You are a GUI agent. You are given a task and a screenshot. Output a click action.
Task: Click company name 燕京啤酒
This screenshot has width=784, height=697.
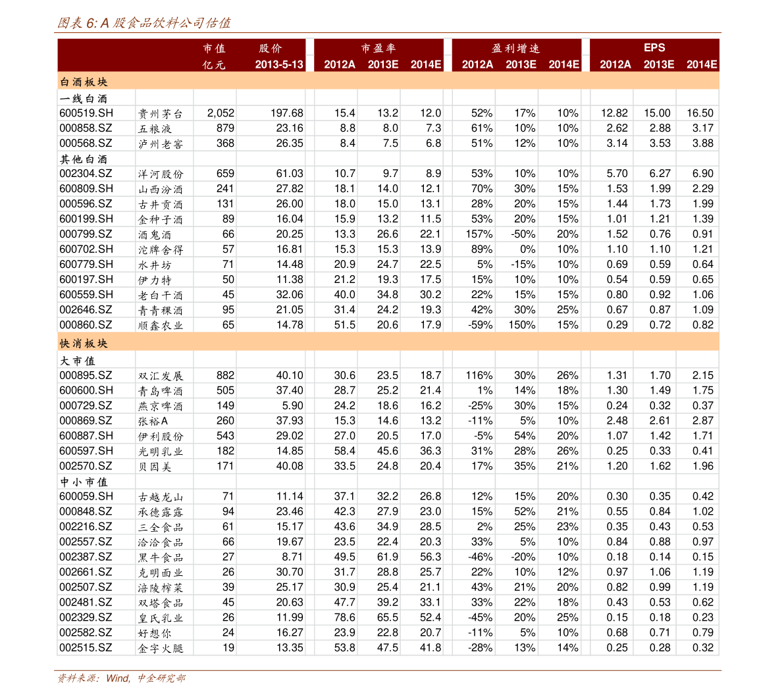(161, 406)
